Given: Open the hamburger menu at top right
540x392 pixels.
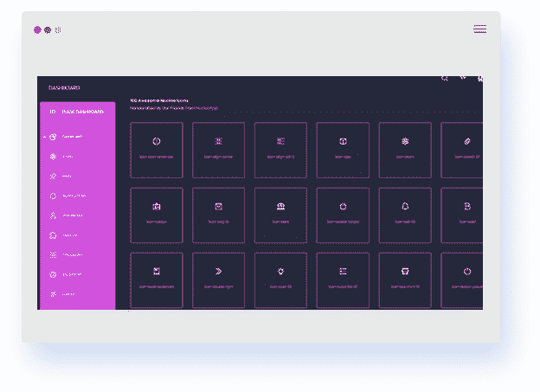Looking at the screenshot, I should (479, 29).
